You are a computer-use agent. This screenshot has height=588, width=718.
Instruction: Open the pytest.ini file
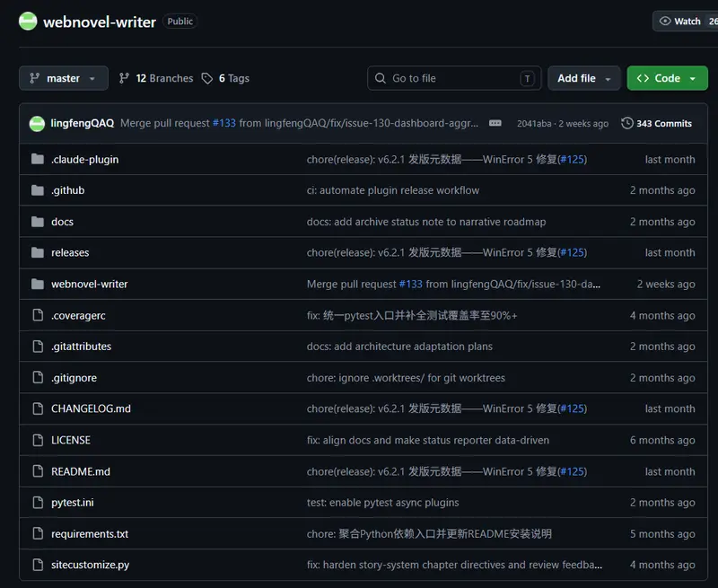pos(73,503)
